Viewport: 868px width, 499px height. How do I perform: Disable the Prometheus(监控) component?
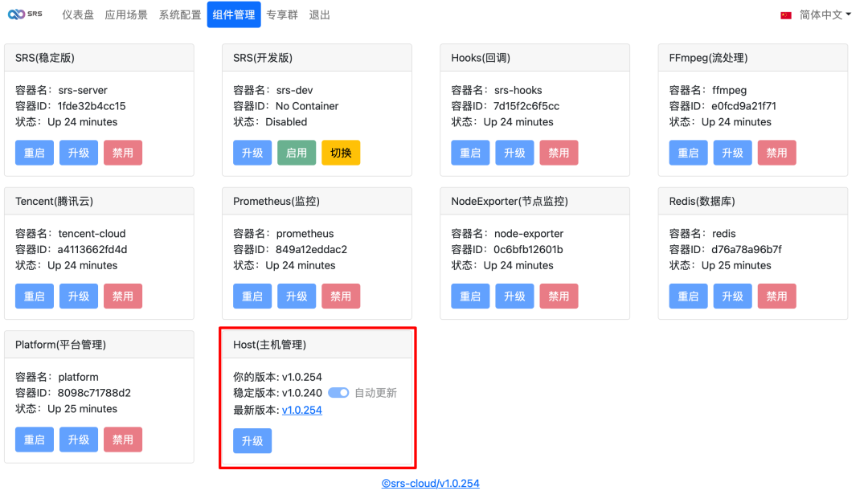point(341,296)
